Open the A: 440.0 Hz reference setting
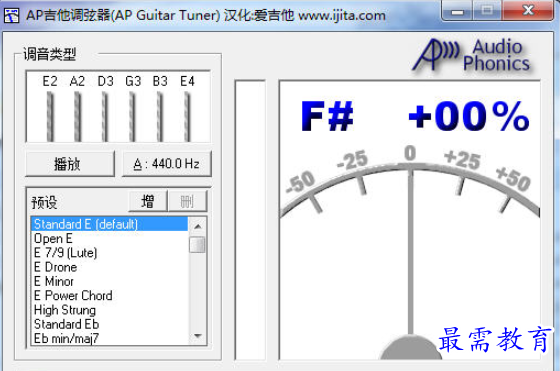This screenshot has height=371, width=560. click(x=167, y=164)
